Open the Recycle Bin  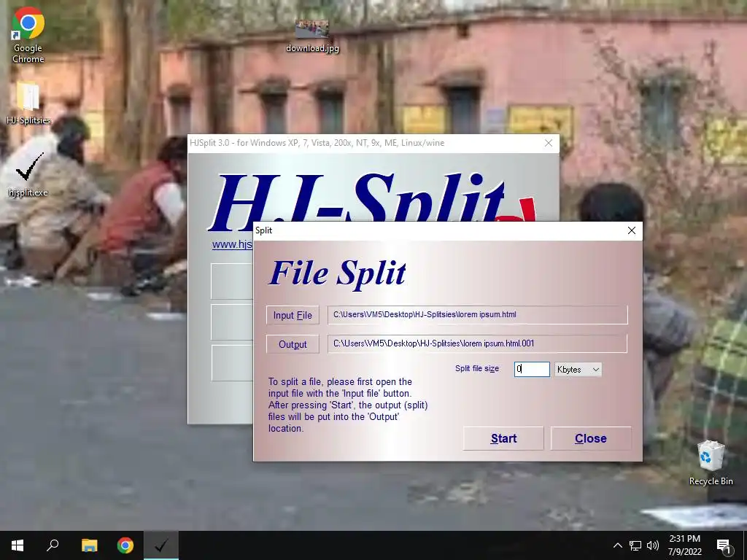[x=711, y=462]
